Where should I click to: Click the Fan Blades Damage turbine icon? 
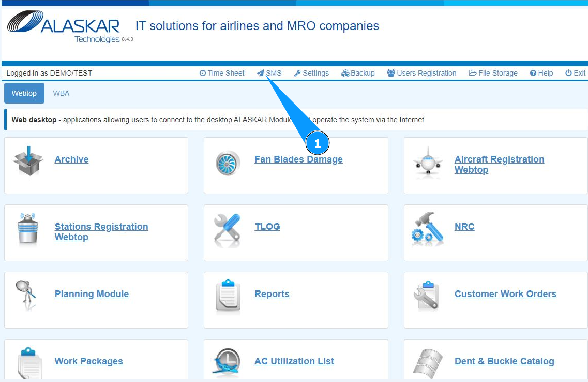(228, 163)
